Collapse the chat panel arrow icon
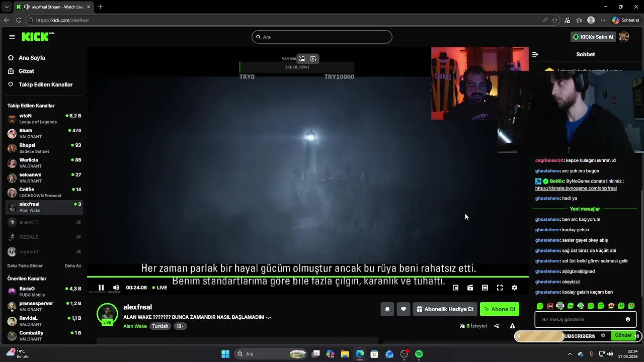 tap(535, 54)
